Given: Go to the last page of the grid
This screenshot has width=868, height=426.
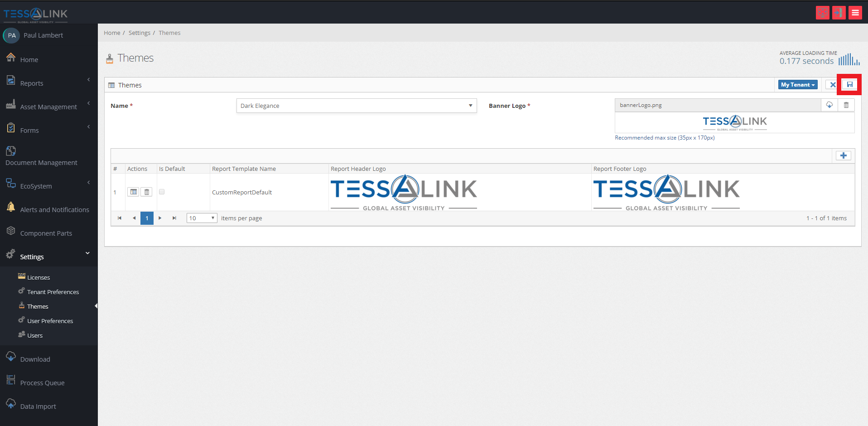Looking at the screenshot, I should [x=174, y=218].
